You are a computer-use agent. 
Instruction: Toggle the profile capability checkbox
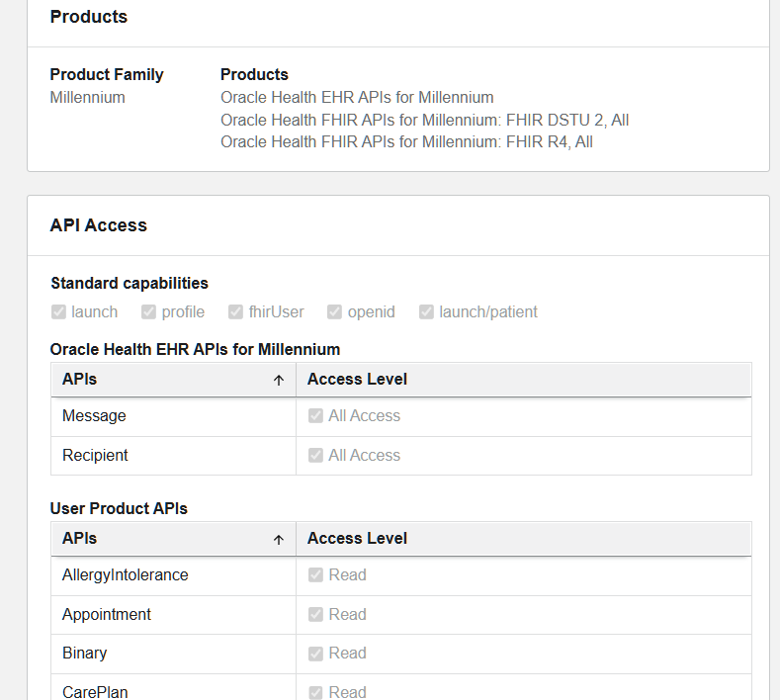[x=148, y=312]
